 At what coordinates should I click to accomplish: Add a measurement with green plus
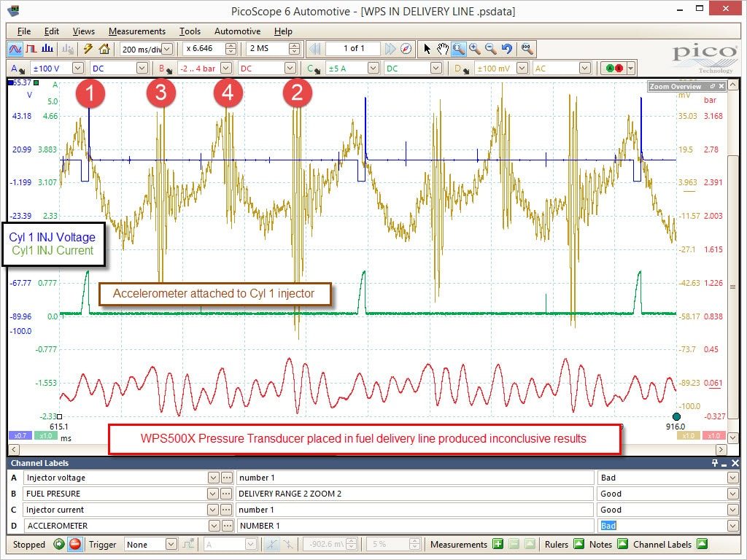498,544
